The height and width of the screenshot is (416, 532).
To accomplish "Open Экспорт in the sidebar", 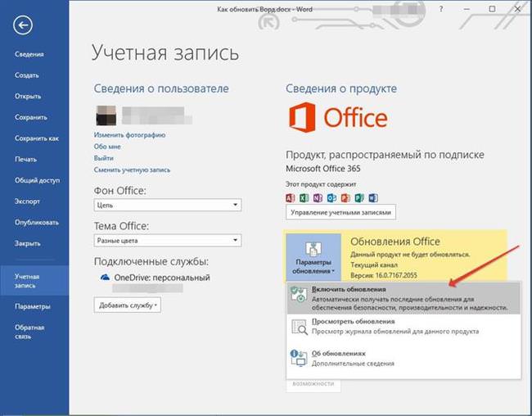I will (x=27, y=201).
